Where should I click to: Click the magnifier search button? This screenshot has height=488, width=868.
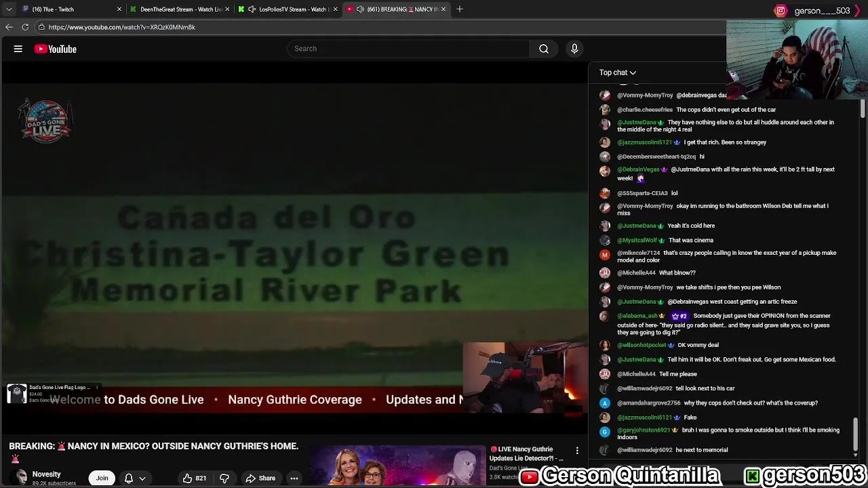(x=544, y=49)
